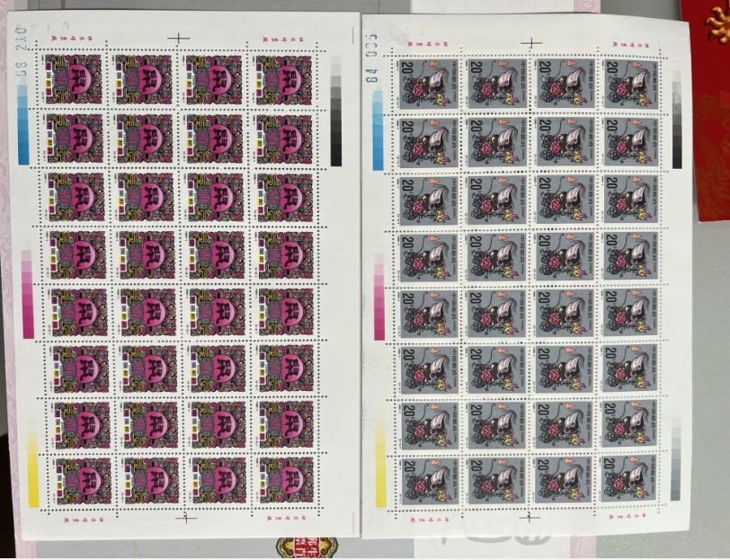Click last-row last-column stamp of pink sheet

point(285,479)
